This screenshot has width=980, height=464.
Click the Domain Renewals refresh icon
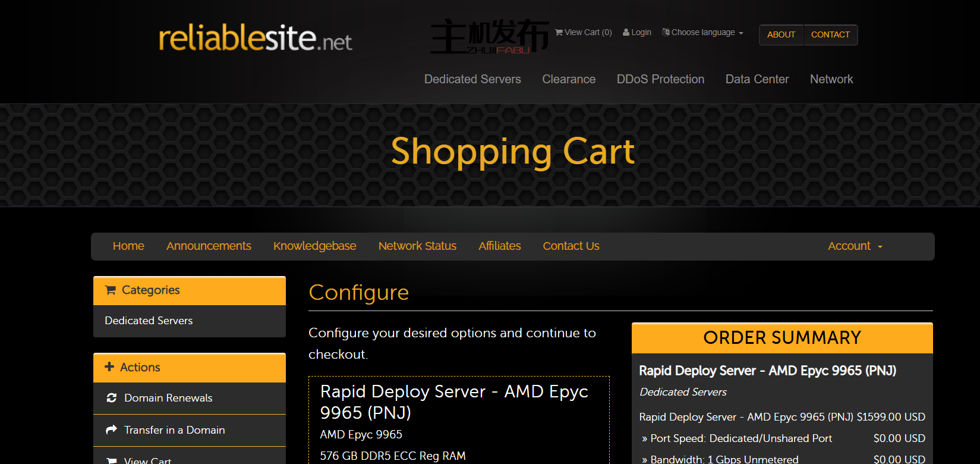pos(111,398)
